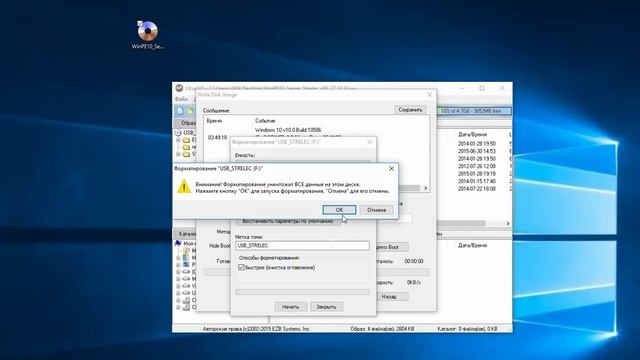Click the copyright text in the status bar
The width and height of the screenshot is (640, 360).
256,329
